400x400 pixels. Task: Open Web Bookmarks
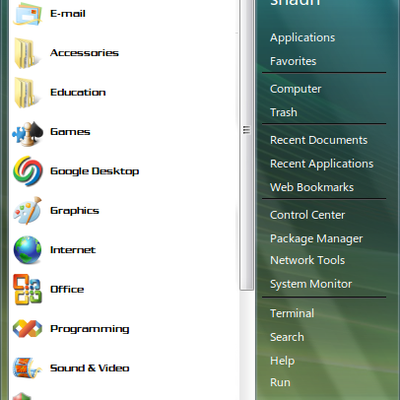[312, 187]
